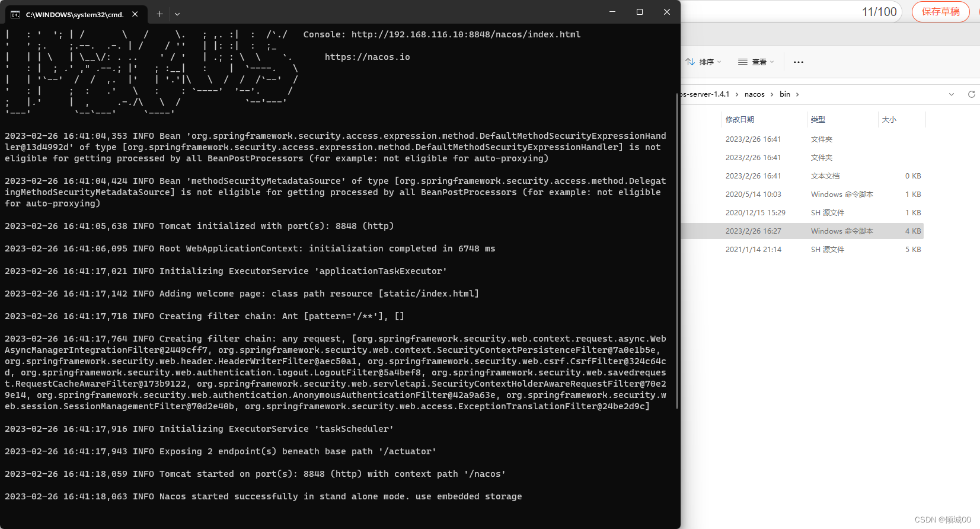
Task: Click the 'Adding welcome page' log line
Action: coord(242,294)
